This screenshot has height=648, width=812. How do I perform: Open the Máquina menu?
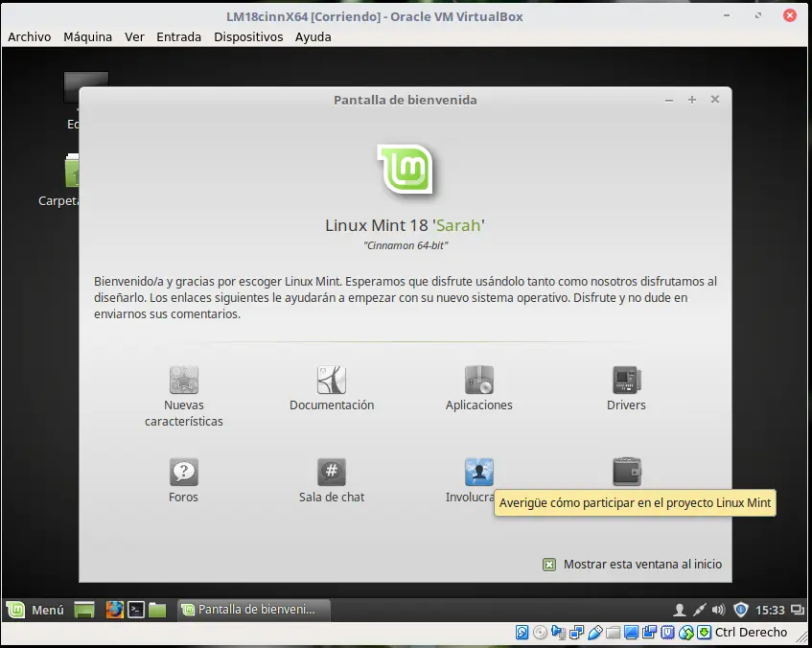87,36
